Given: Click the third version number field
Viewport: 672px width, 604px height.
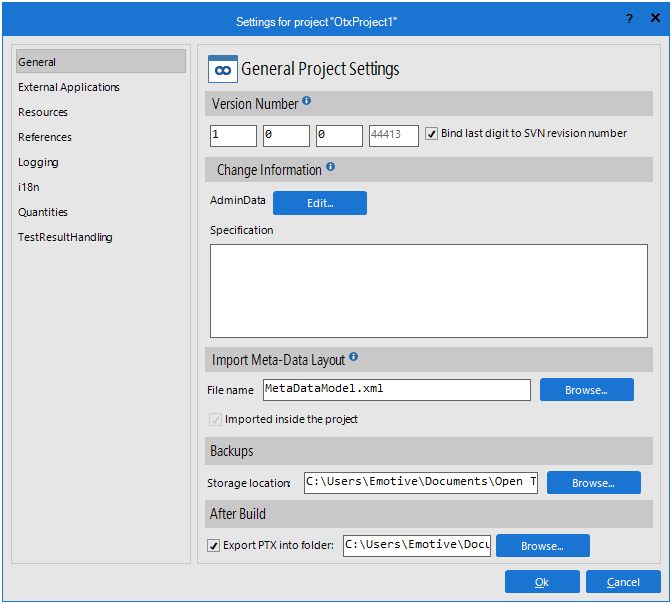Looking at the screenshot, I should pos(339,136).
